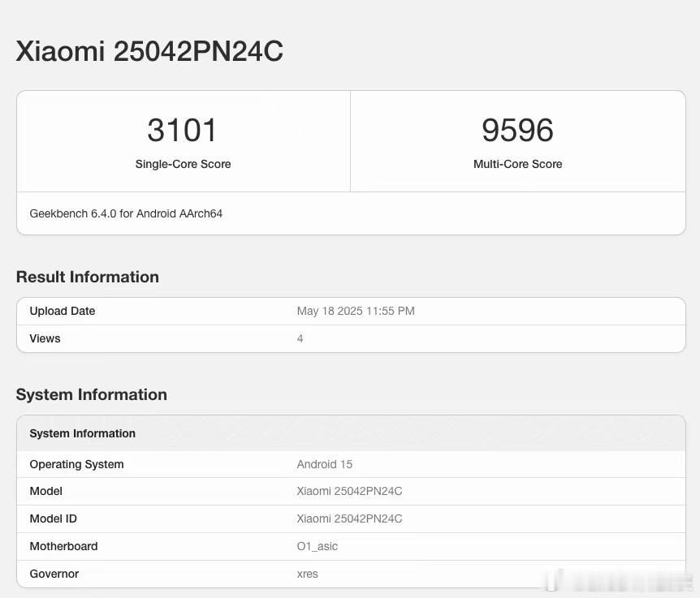Click the Upload Date row label

pyautogui.click(x=63, y=311)
